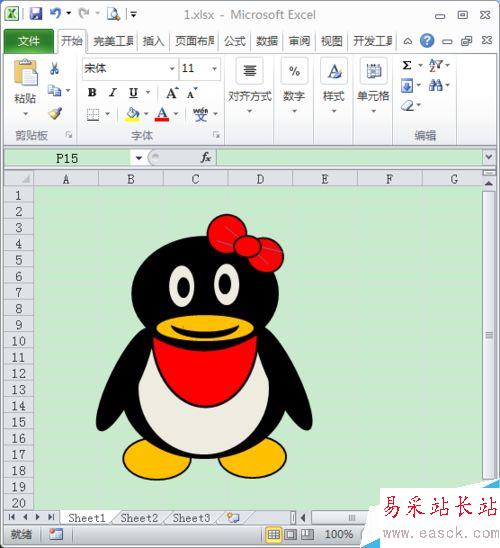This screenshot has height=548, width=500.
Task: Click the Copy icon
Action: pos(54,91)
